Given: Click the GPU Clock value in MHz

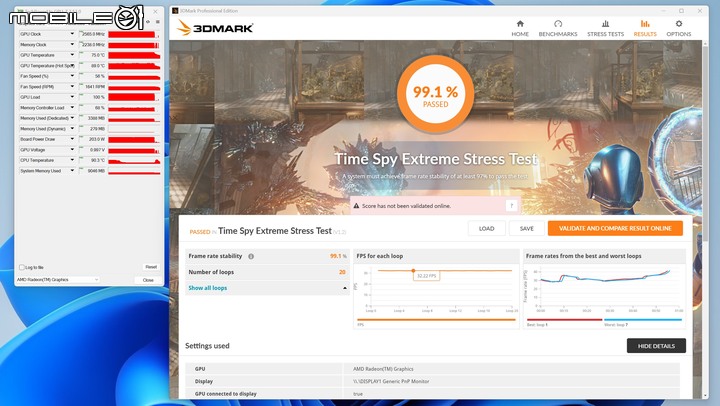Looking at the screenshot, I should click(x=92, y=34).
